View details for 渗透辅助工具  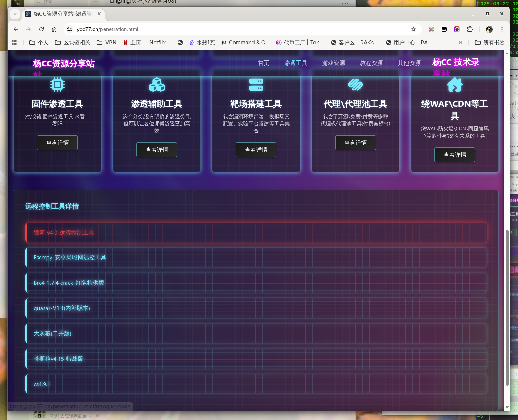pyautogui.click(x=157, y=150)
